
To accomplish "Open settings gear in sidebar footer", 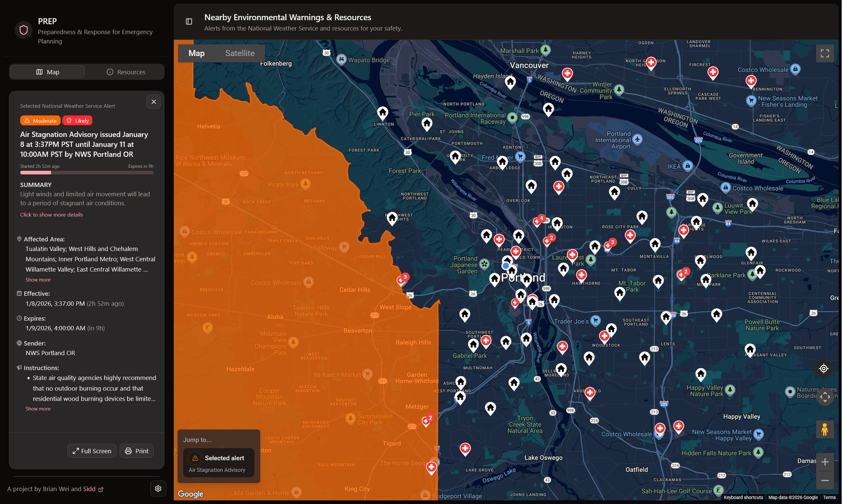I will [x=158, y=488].
